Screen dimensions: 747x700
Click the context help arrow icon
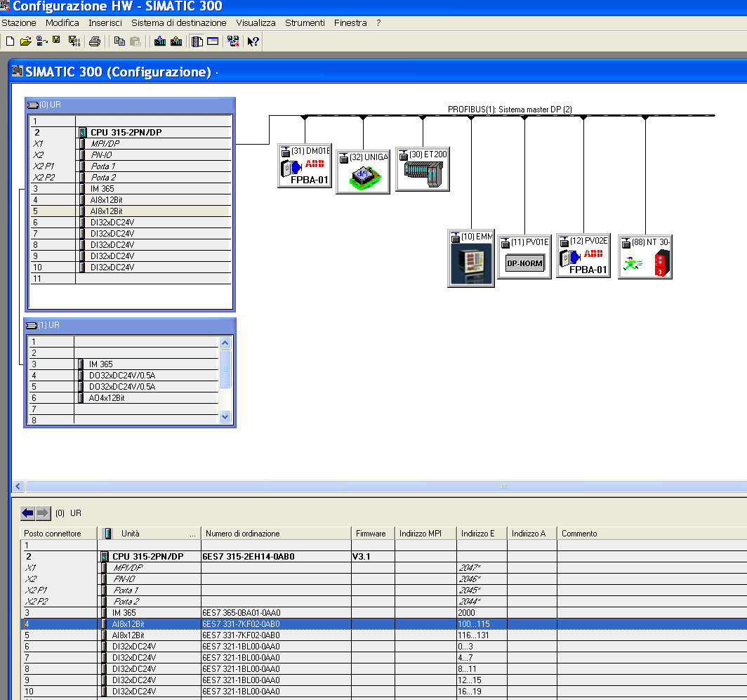click(x=253, y=41)
